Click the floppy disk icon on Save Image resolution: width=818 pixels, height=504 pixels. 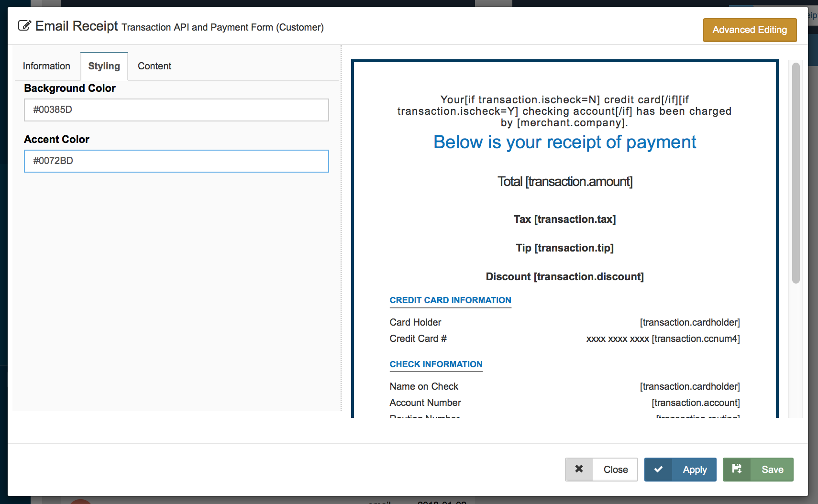(737, 469)
